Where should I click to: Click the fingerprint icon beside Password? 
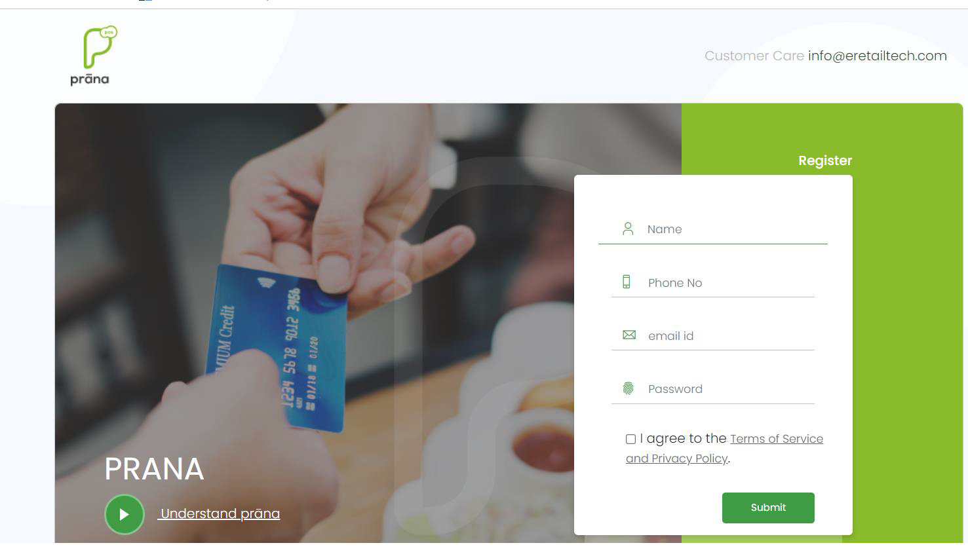click(x=628, y=388)
